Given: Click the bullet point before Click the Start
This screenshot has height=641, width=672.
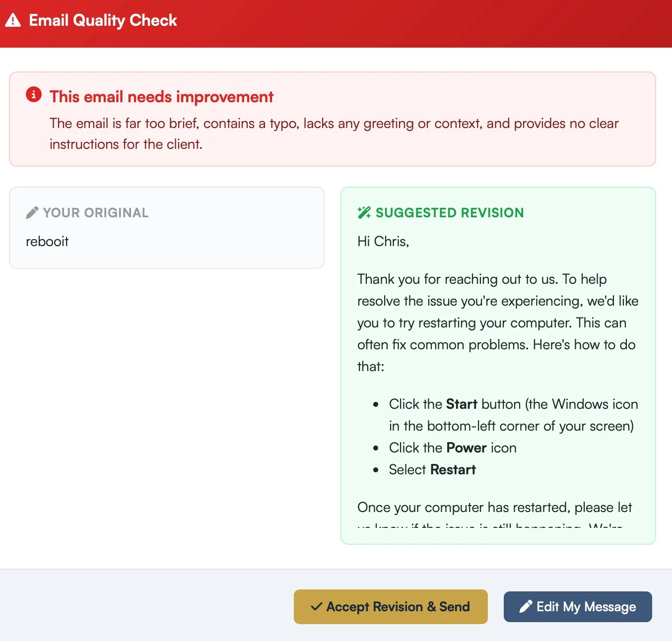Looking at the screenshot, I should [376, 405].
